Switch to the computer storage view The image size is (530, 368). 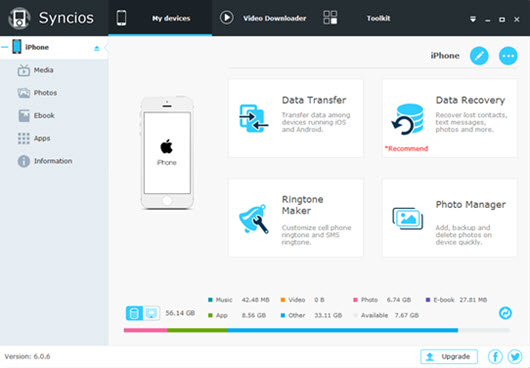pyautogui.click(x=151, y=313)
